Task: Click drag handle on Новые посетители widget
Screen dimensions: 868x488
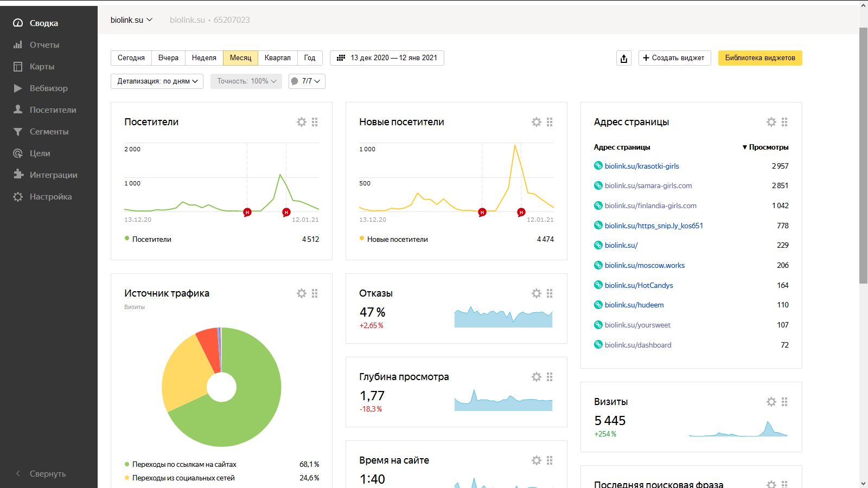Action: click(550, 122)
